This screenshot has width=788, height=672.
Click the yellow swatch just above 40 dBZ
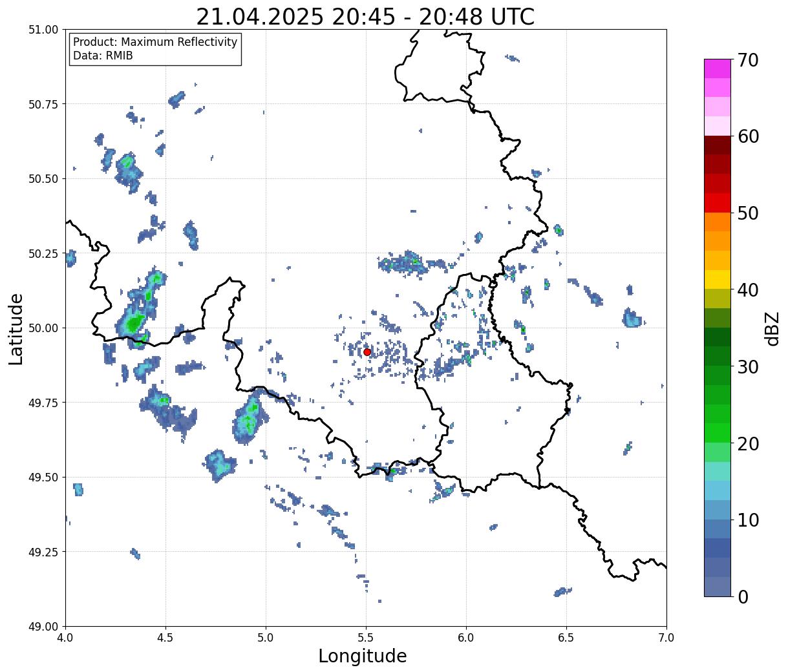click(x=718, y=279)
